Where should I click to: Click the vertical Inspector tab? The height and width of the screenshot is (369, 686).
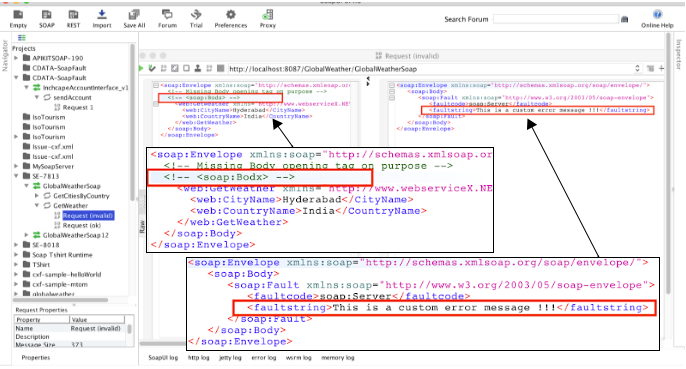(x=679, y=54)
